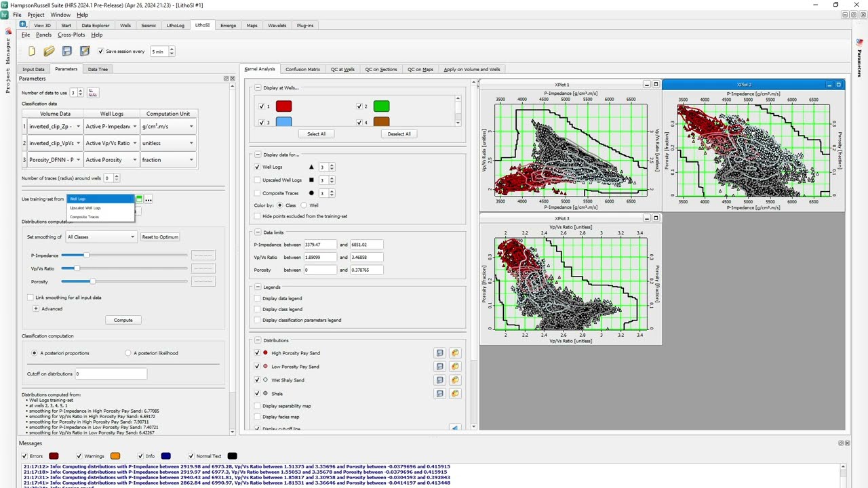Image resolution: width=868 pixels, height=488 pixels.
Task: Uncheck class 2 display at wells
Action: 359,106
